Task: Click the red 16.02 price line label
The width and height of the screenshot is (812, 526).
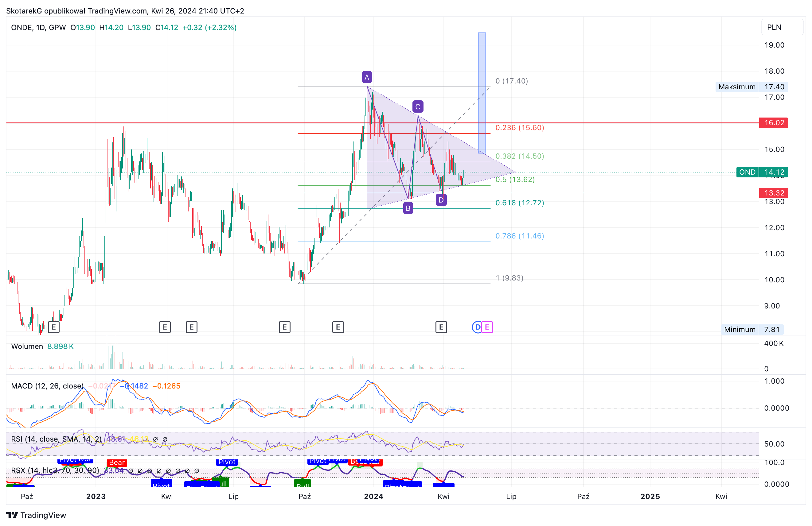Action: tap(773, 123)
